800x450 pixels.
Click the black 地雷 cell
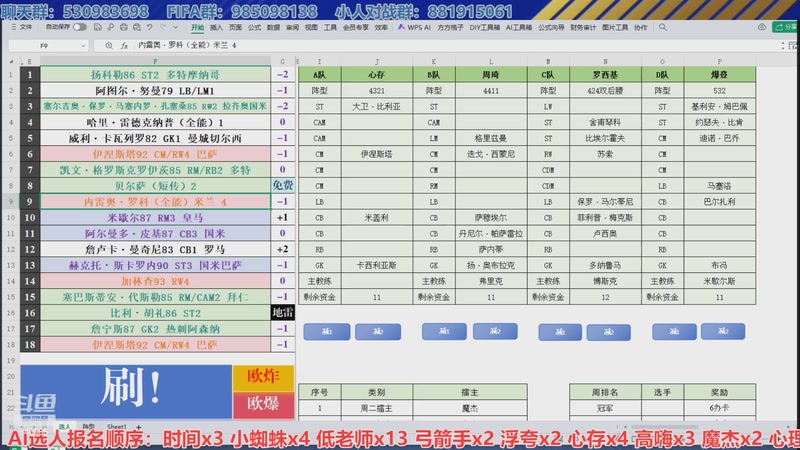283,313
